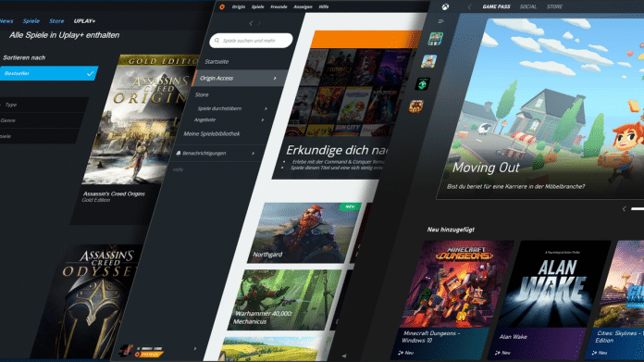Open Startseite in the Origin sidebar
The image size is (644, 362).
coord(217,62)
